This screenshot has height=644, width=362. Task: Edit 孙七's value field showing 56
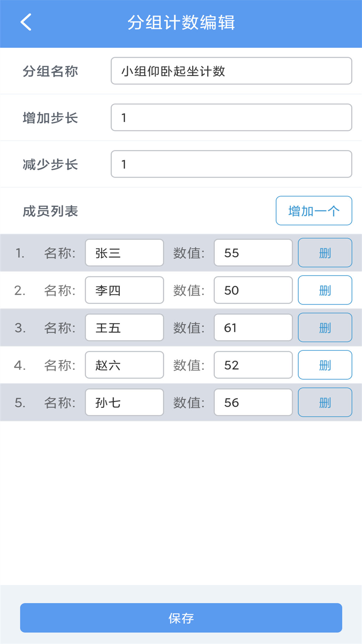click(x=253, y=402)
